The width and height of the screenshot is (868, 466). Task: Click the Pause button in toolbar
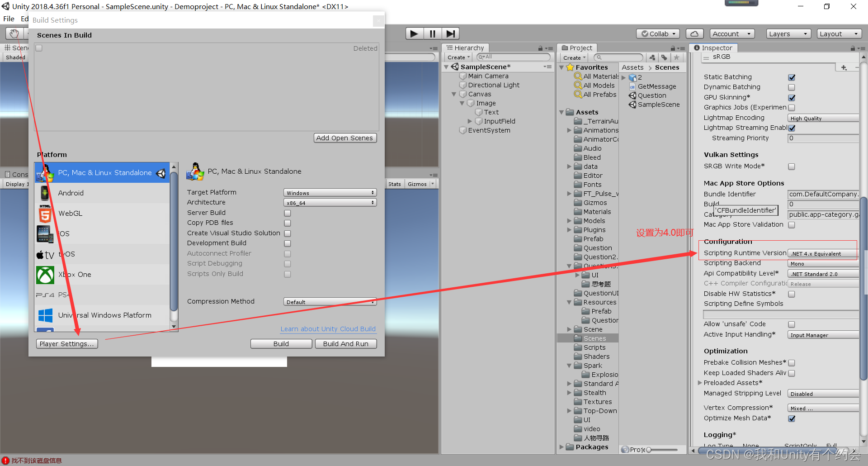pos(432,33)
